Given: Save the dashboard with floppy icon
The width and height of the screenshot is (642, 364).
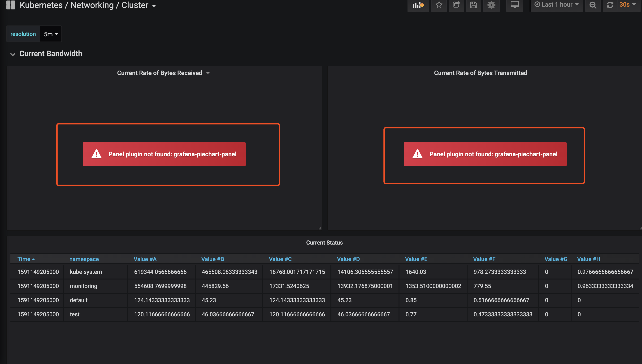Looking at the screenshot, I should coord(473,5).
